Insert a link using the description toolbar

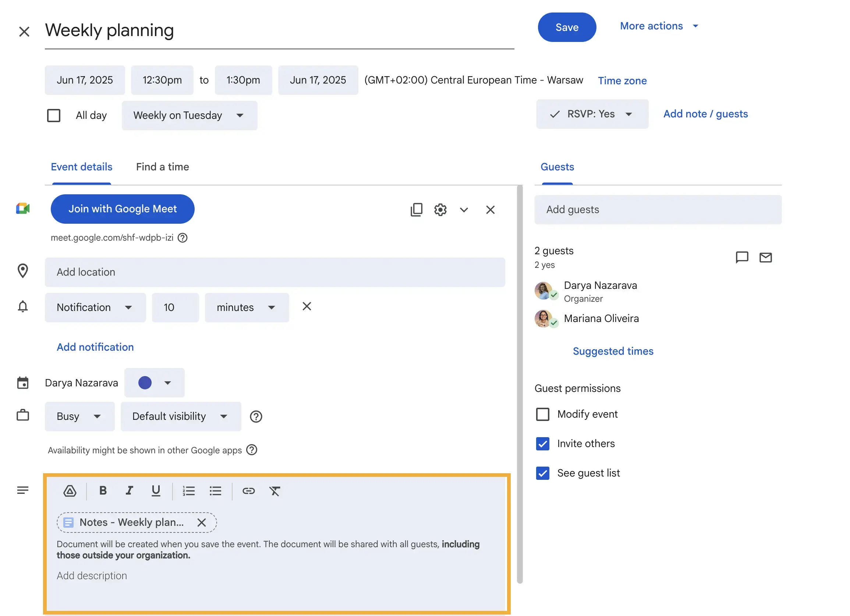(248, 491)
